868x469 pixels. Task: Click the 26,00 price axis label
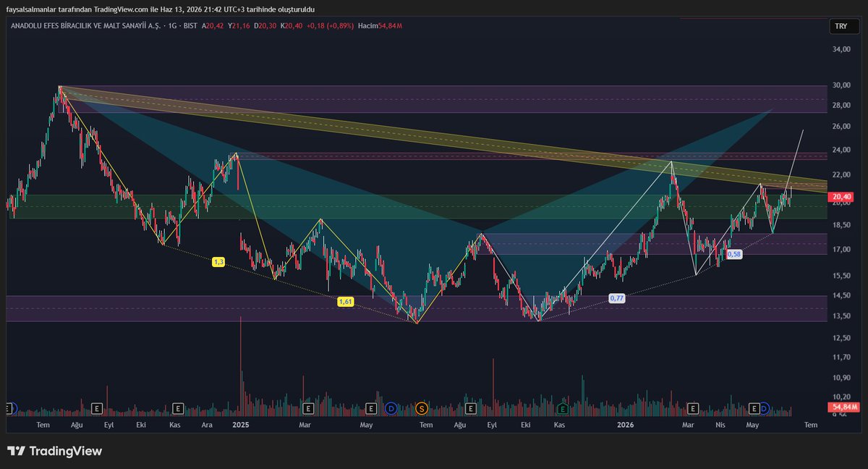click(841, 127)
